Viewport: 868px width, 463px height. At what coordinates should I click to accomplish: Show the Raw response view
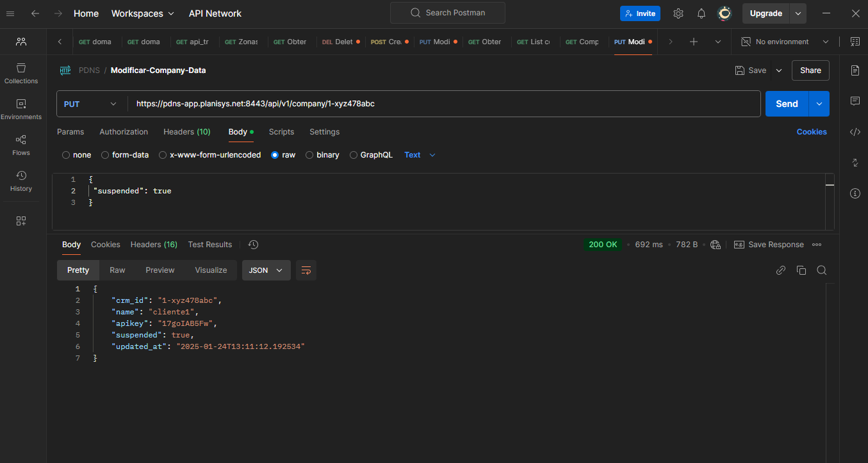coord(117,270)
